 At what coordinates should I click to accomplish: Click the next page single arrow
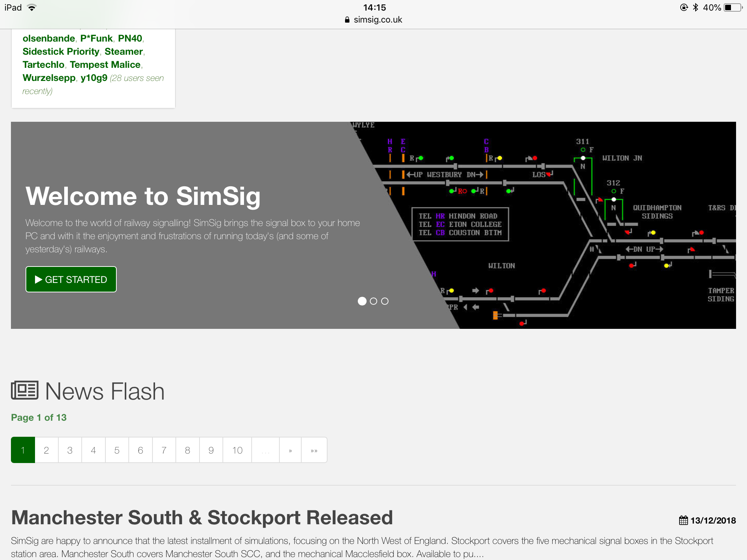tap(290, 450)
